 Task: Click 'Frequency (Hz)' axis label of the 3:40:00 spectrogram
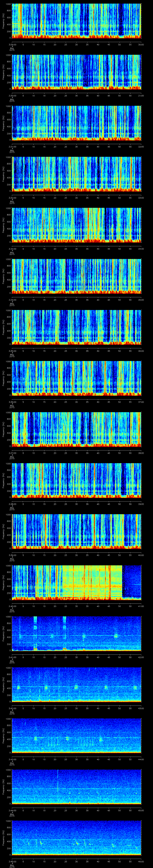(4, 582)
